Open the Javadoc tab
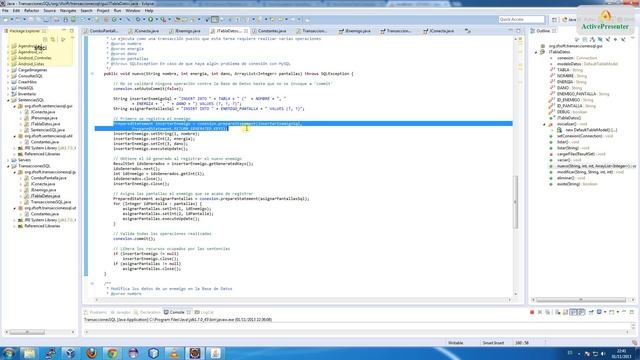The height and width of the screenshot is (360, 640). click(121, 312)
